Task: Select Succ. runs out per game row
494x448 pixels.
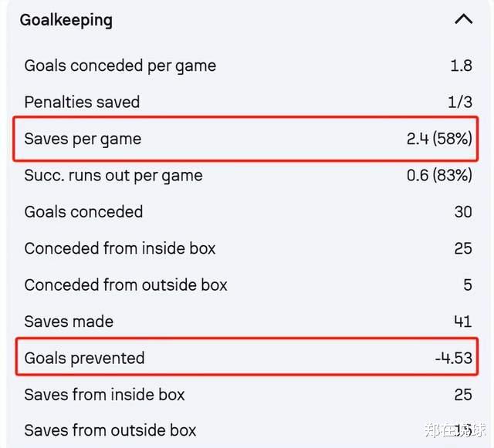Action: point(248,175)
